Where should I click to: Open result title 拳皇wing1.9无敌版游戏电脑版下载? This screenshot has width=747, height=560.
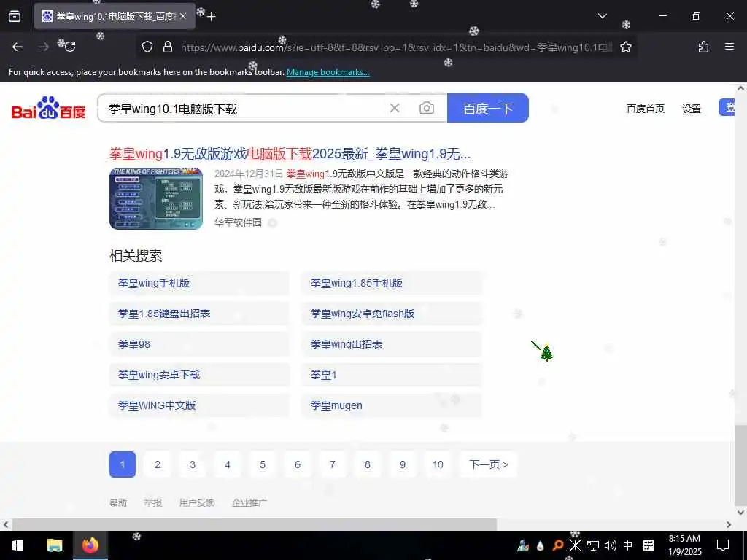(290, 154)
